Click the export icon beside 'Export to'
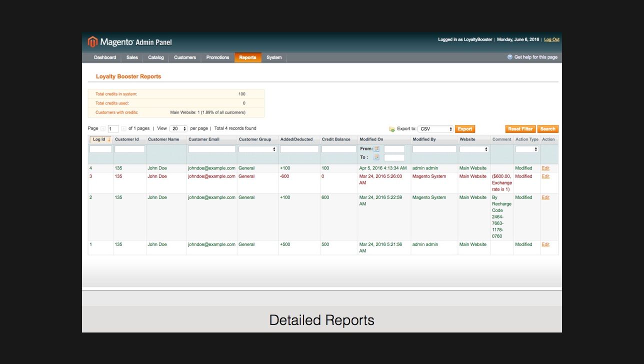 pos(391,129)
